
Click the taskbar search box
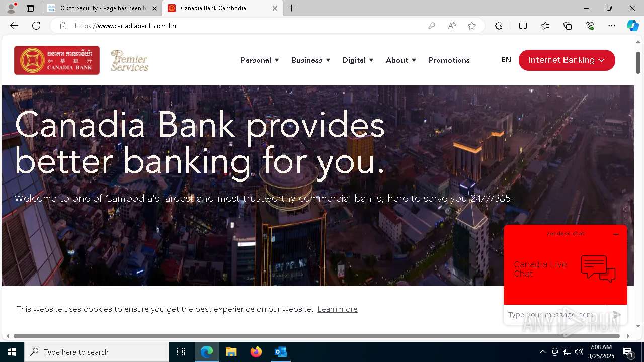click(x=97, y=352)
